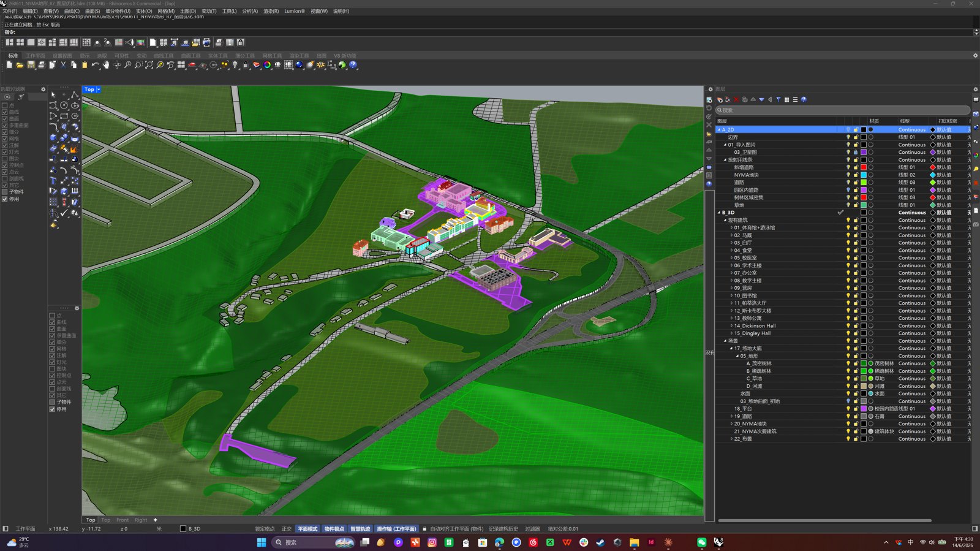Toggle 多重曲面 checkbox in 选取过滤器 panel
The width and height of the screenshot is (980, 551).
click(5, 126)
